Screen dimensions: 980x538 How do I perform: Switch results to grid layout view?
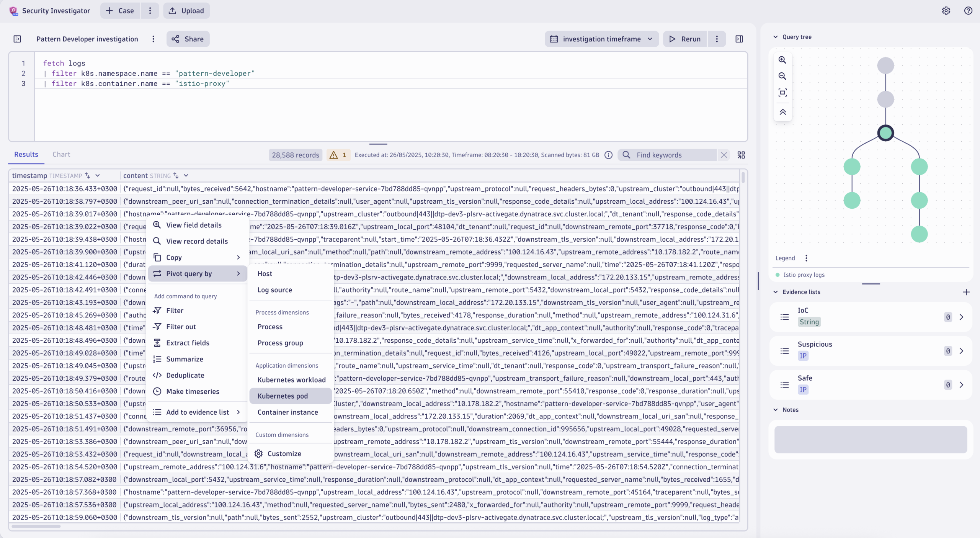741,155
